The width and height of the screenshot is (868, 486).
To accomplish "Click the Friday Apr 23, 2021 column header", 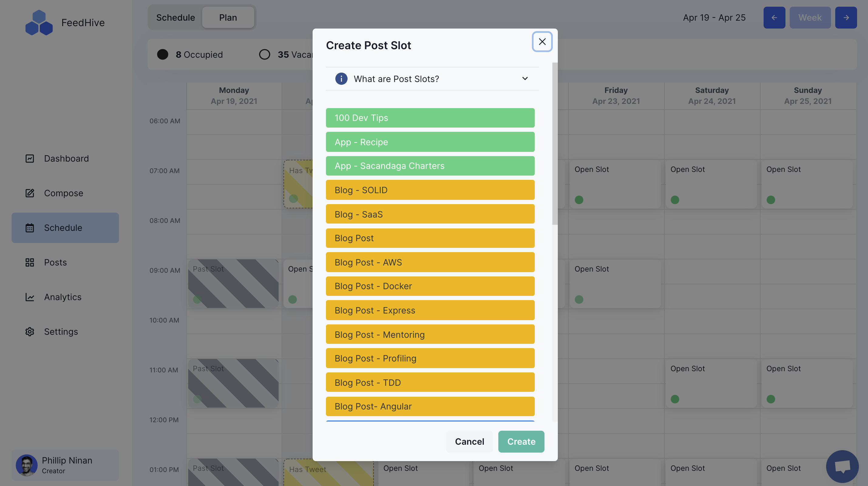I will tap(616, 96).
